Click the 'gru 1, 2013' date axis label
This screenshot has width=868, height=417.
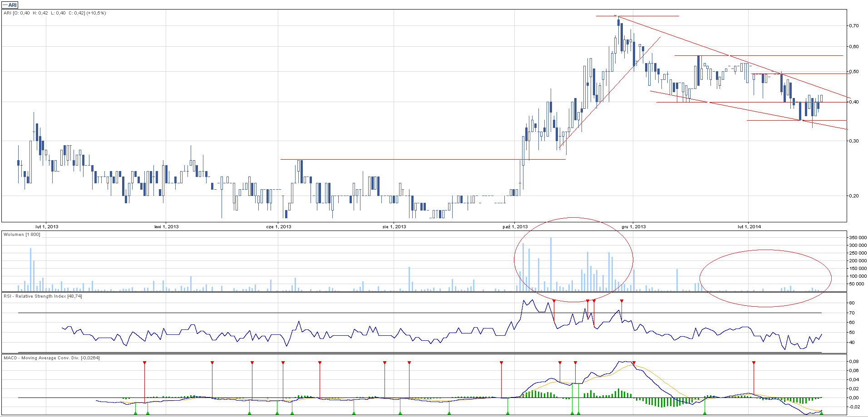[634, 226]
